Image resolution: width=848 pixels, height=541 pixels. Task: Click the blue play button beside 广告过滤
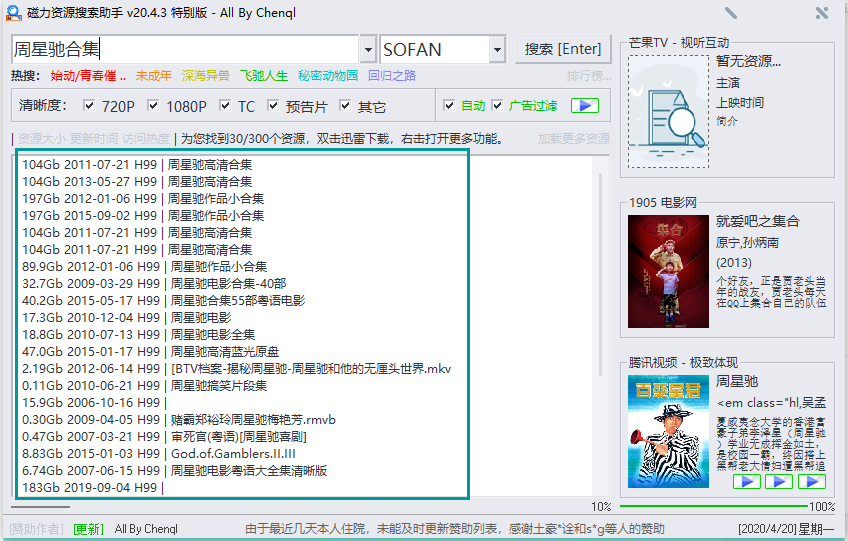point(585,105)
